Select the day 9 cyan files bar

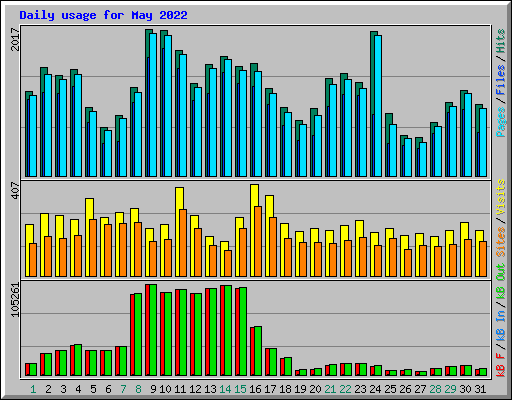(153, 105)
